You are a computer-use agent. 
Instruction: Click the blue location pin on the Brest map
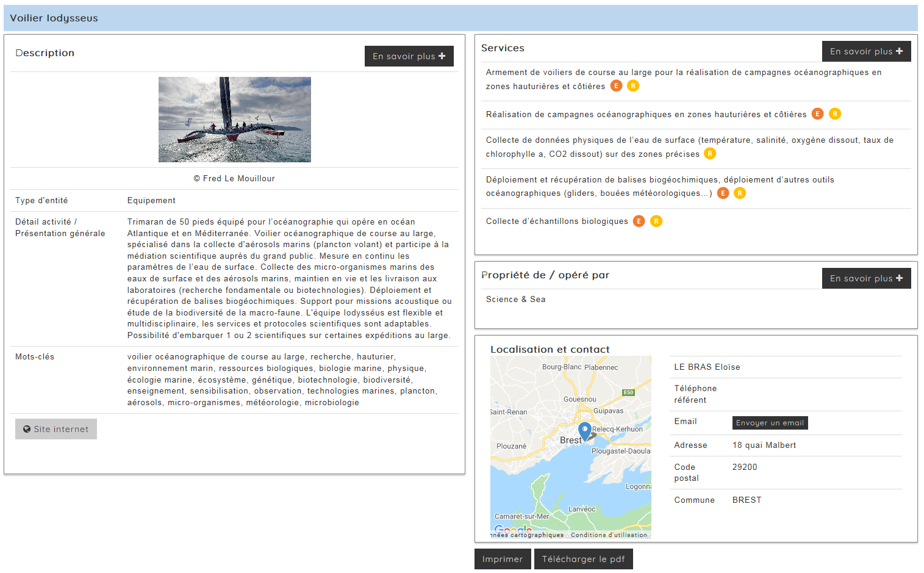pos(584,431)
